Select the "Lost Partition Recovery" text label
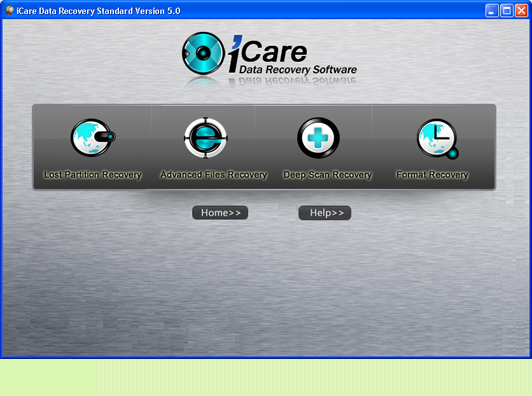532x396 pixels. click(x=93, y=175)
